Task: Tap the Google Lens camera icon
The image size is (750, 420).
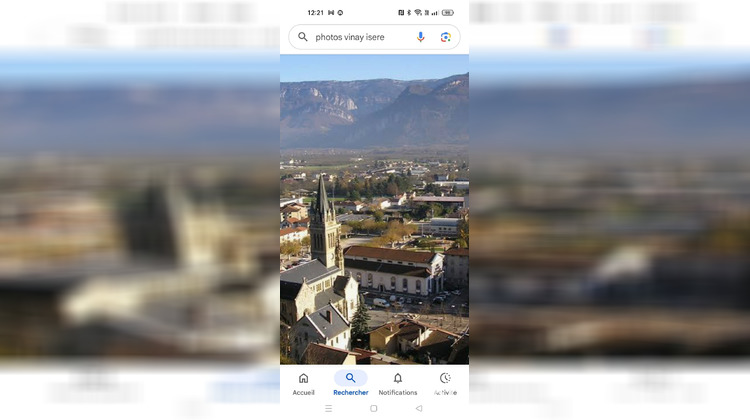Action: coord(446,37)
